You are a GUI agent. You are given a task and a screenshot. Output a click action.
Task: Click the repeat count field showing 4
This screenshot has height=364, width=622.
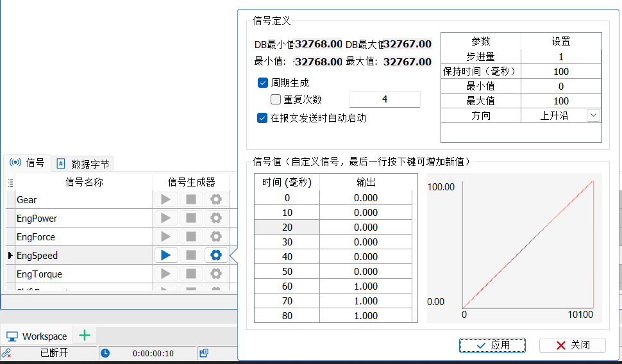pos(384,99)
